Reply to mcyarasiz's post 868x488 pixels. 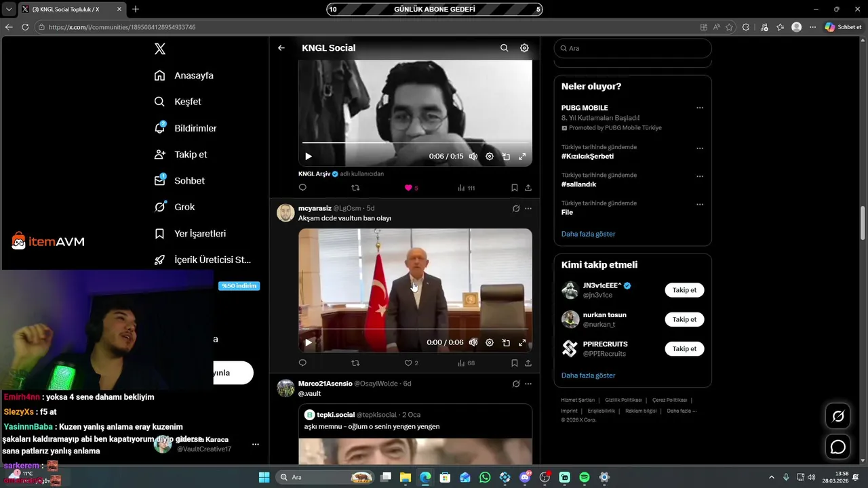(302, 363)
